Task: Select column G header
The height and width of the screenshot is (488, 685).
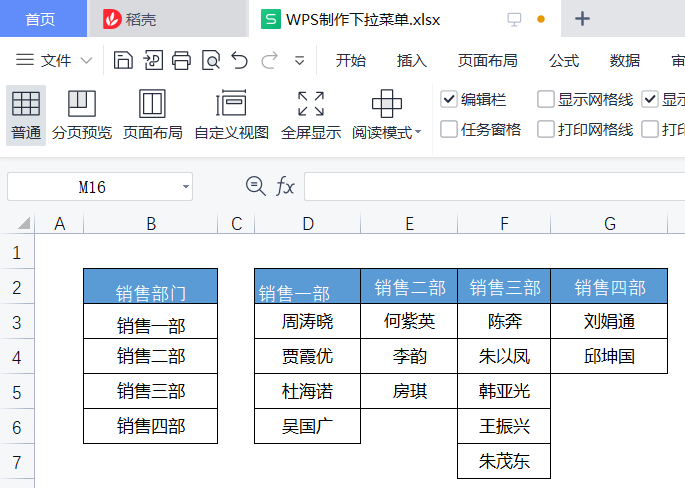Action: [x=609, y=224]
